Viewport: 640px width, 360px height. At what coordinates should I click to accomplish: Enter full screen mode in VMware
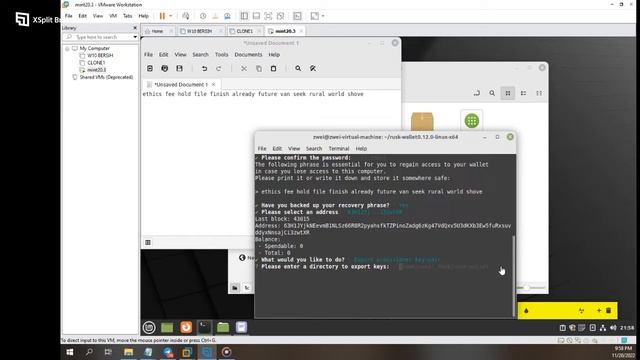(268, 16)
